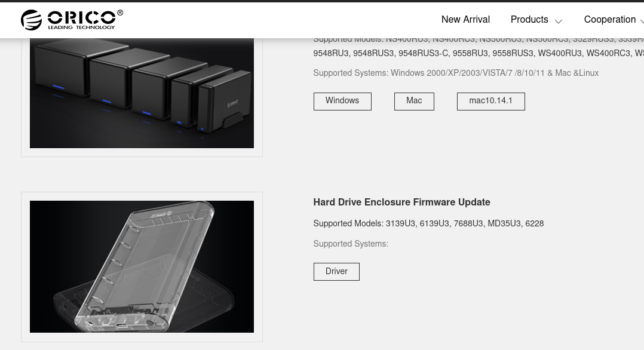Open the transparent hard drive enclosure image
Screen dimensions: 644x350
142,266
